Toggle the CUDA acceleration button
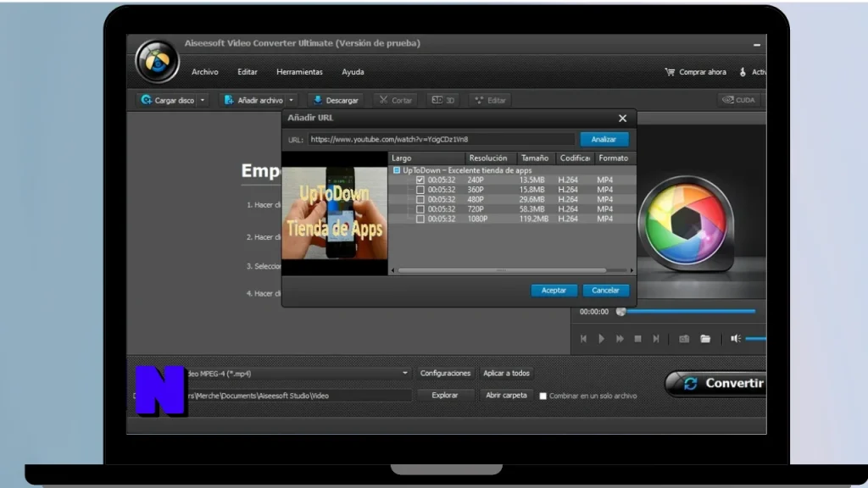Screen dimensions: 868x488 coord(738,100)
